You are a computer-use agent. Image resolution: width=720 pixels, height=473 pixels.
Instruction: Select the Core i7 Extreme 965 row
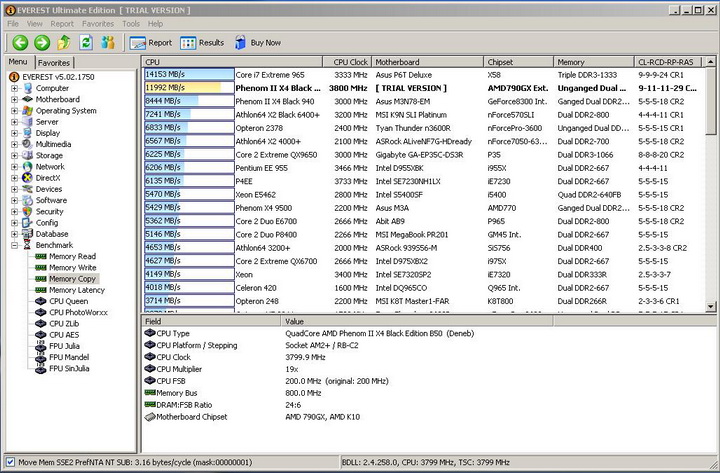[x=423, y=75]
